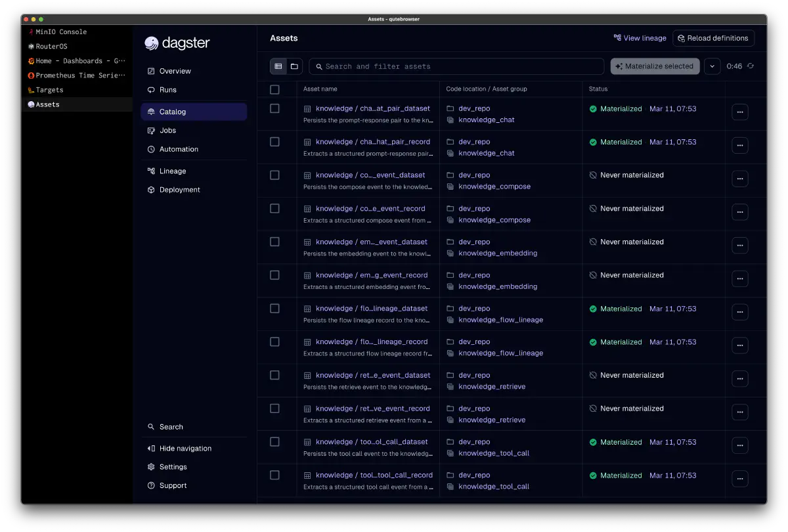Open the knowledge / cha...at_pair_dataset asset
This screenshot has height=532, width=788.
point(373,108)
